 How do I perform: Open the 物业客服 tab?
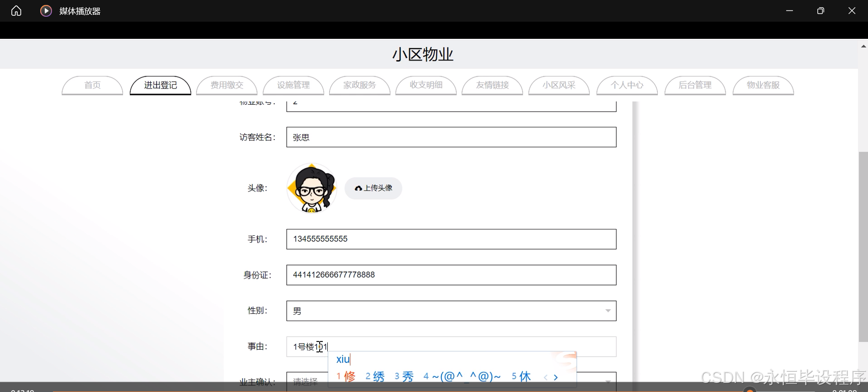click(763, 85)
